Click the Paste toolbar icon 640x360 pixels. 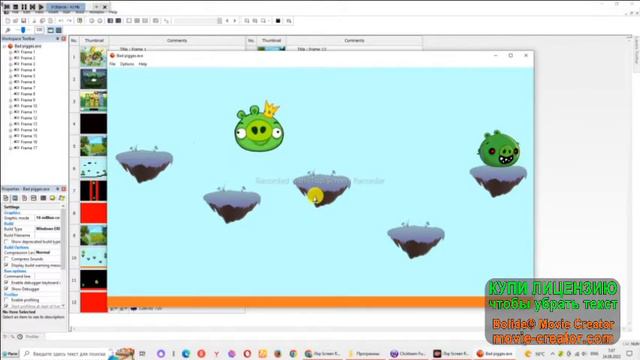coord(51,21)
